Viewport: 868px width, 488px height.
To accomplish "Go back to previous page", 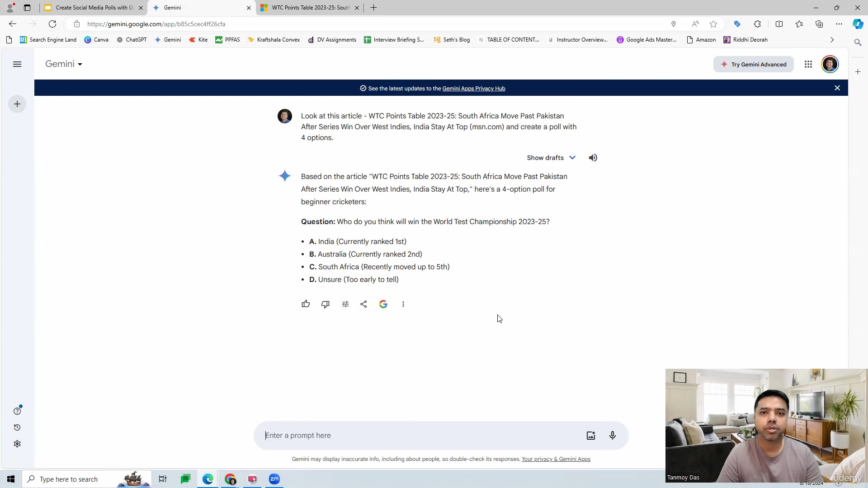I will click(13, 24).
